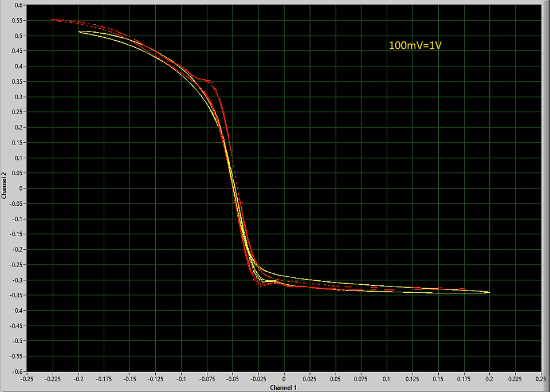The image size is (550, 392).
Task: Click the -0.15 tick on Channel 2 axis
Action: tap(16, 234)
